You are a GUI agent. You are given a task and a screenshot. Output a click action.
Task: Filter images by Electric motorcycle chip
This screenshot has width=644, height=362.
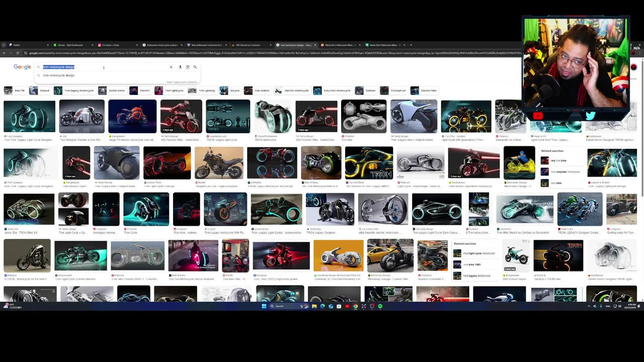[x=292, y=90]
